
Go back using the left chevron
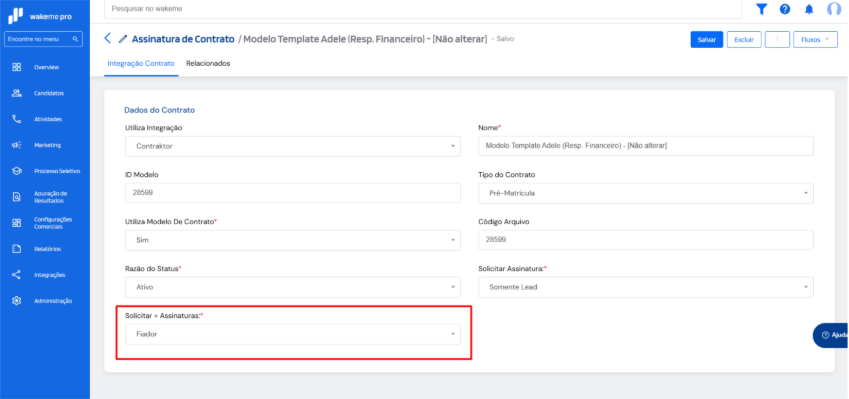click(107, 38)
